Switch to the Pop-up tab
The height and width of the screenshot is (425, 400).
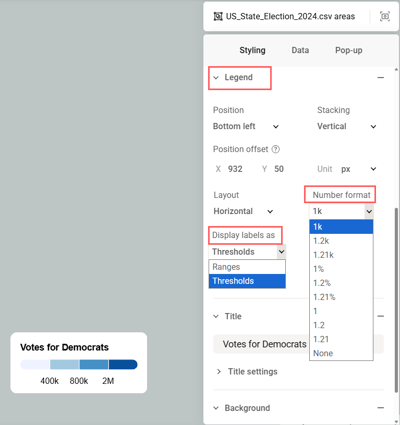pos(349,50)
